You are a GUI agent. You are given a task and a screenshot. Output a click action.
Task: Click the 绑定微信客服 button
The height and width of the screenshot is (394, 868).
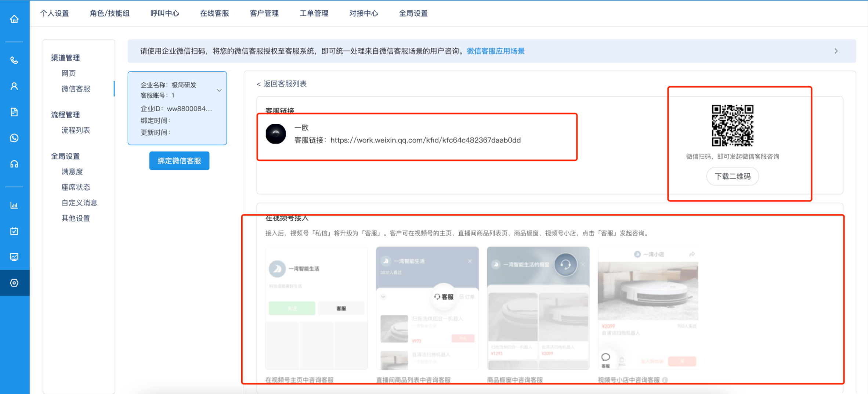coord(179,161)
